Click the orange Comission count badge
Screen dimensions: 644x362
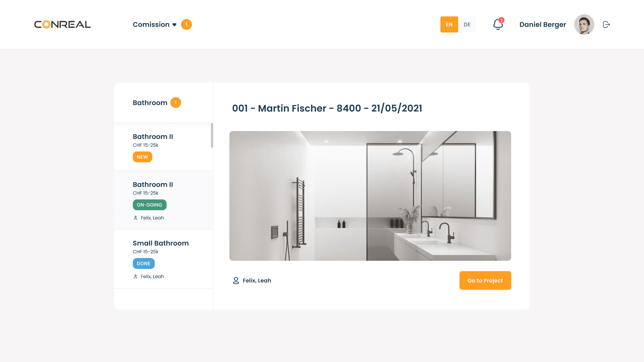pyautogui.click(x=186, y=24)
